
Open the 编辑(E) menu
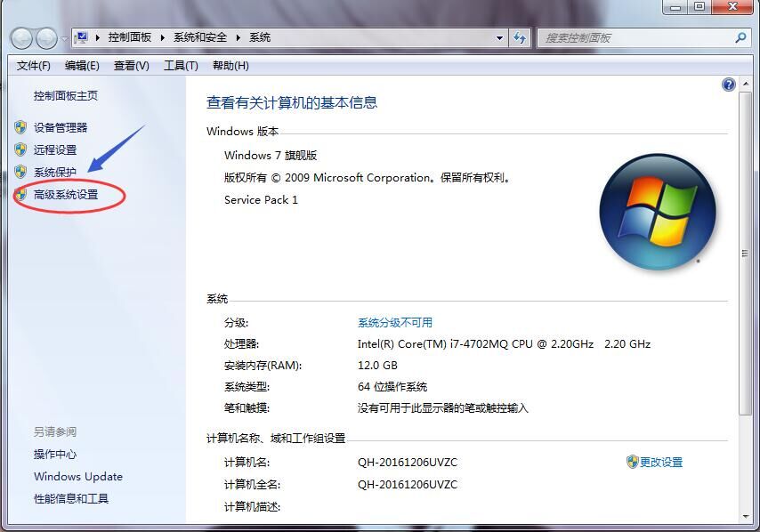[x=82, y=66]
